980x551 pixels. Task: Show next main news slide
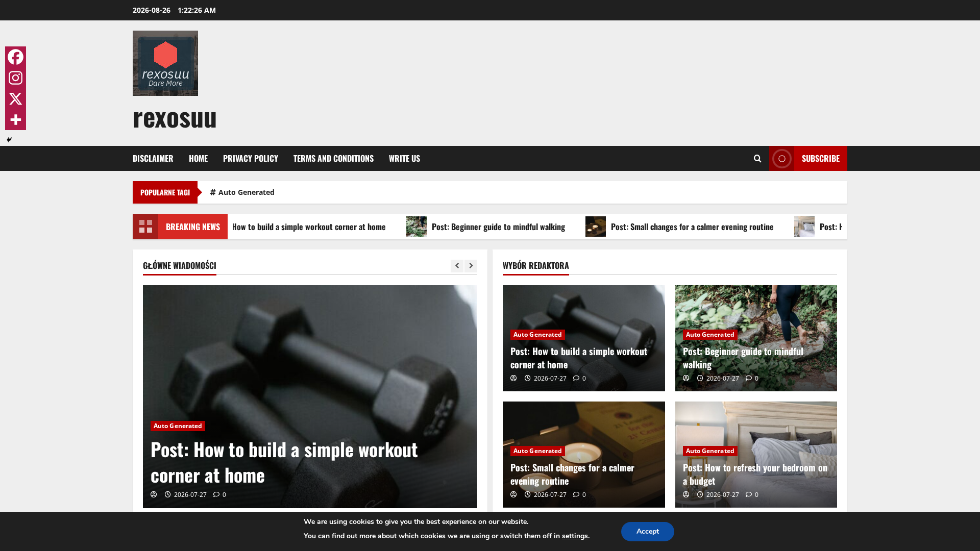(x=471, y=266)
